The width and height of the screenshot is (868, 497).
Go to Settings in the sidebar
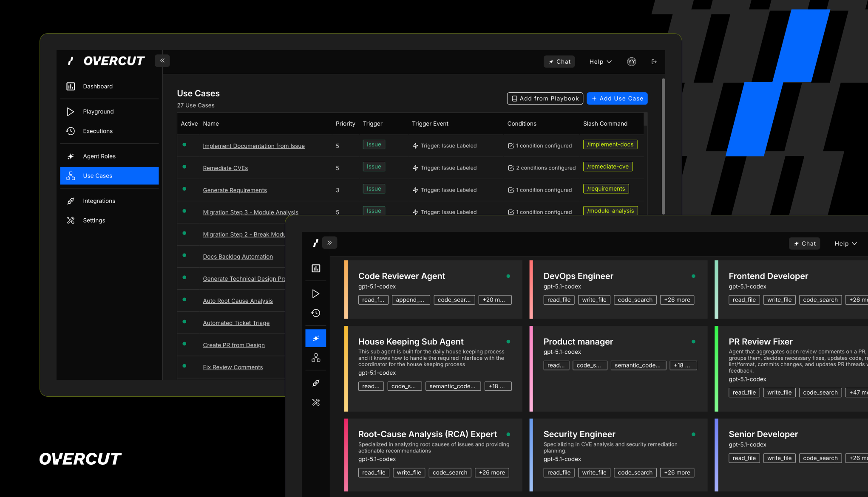[x=94, y=220]
